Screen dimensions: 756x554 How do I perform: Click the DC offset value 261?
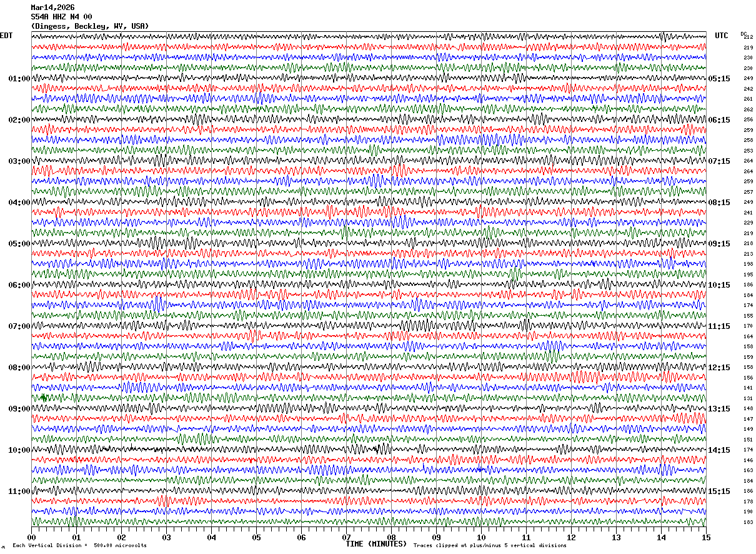748,99
